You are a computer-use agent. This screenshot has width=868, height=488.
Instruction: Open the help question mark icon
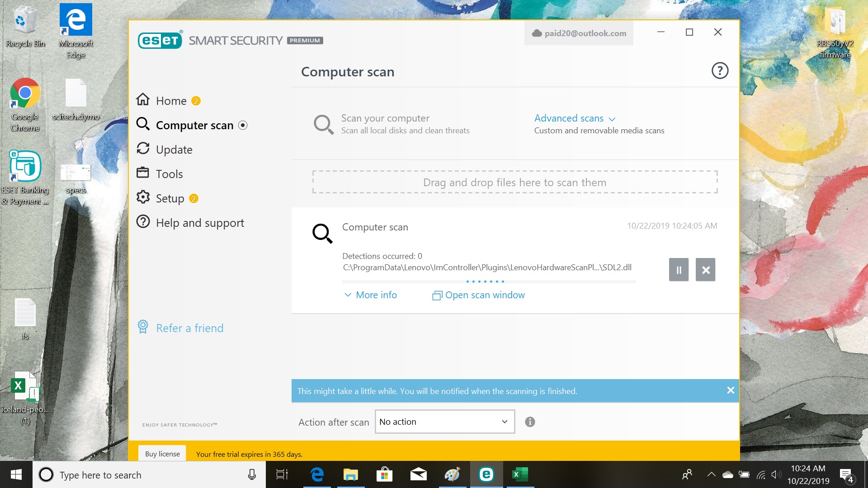click(720, 70)
